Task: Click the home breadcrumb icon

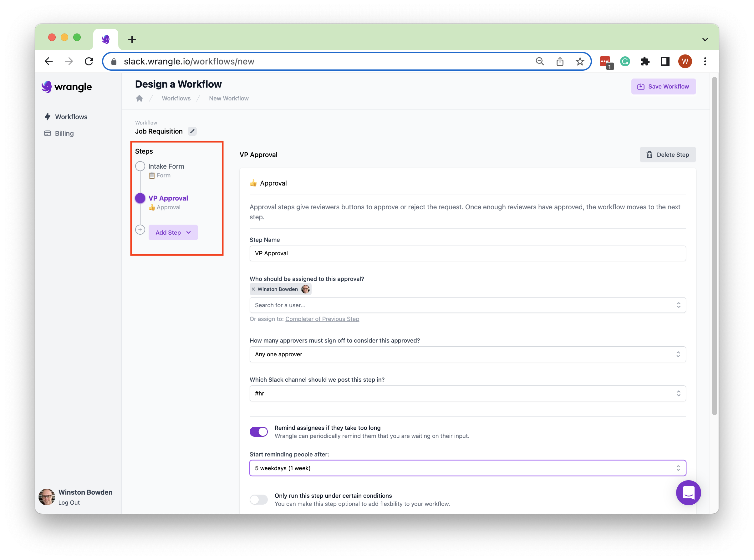Action: (139, 98)
